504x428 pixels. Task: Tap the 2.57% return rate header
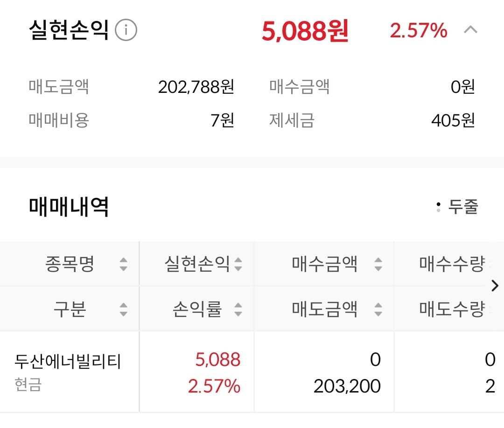(x=419, y=31)
